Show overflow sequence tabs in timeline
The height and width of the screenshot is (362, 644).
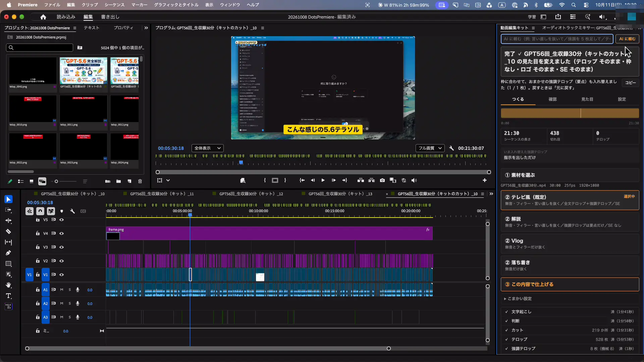pyautogui.click(x=491, y=194)
